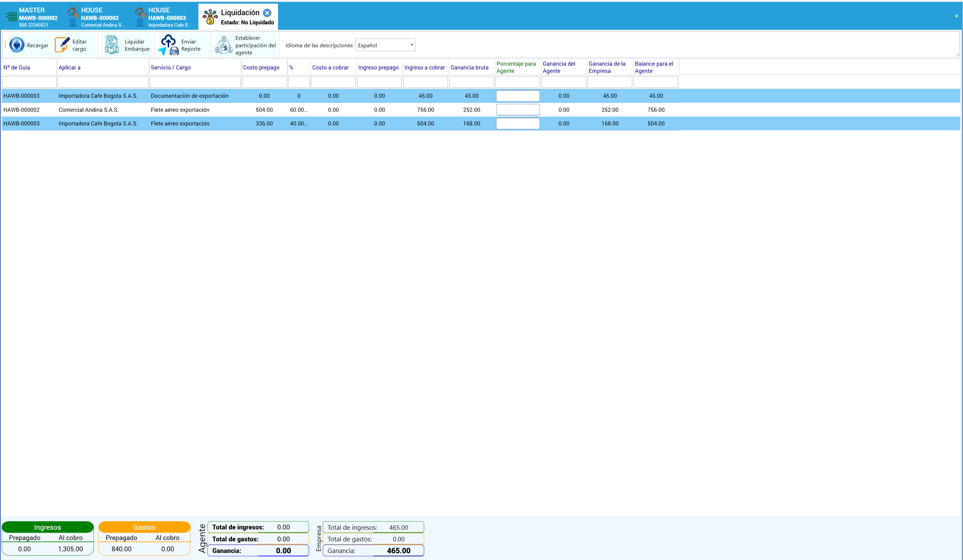Click the Enviar Reporte cloud icon
Image resolution: width=963 pixels, height=560 pixels.
click(x=168, y=45)
